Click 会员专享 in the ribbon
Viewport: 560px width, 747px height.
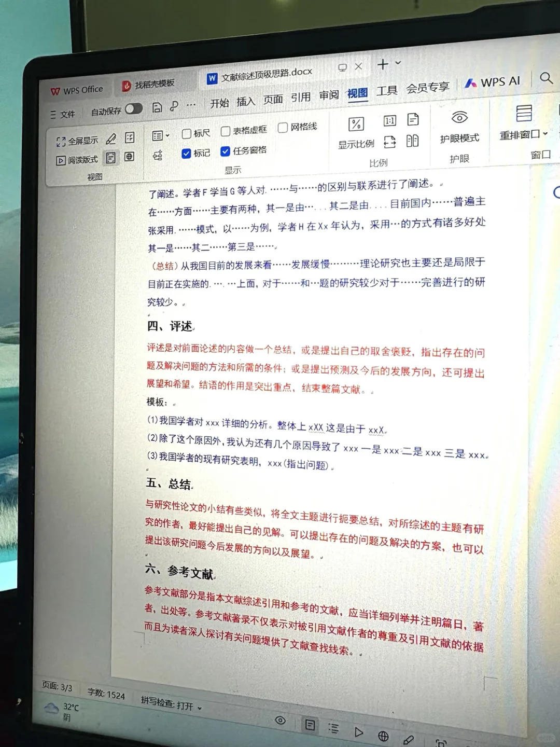(428, 87)
